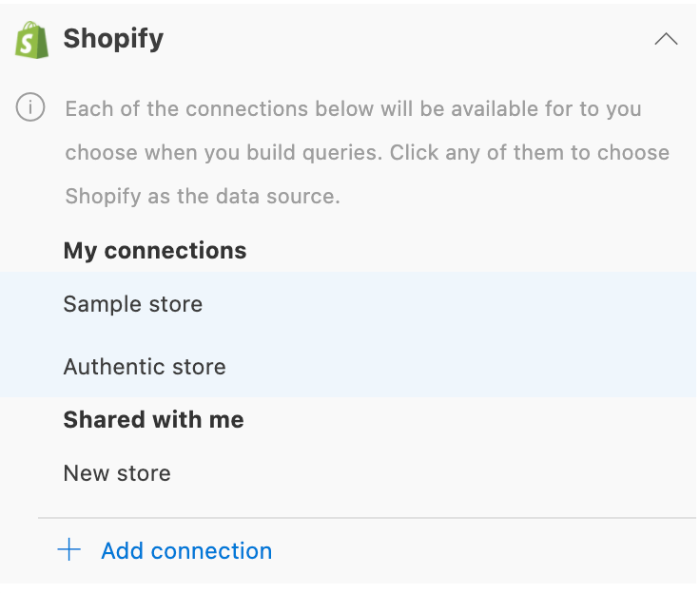Click empty row space right of New store
The width and height of the screenshot is (700, 593).
click(x=428, y=473)
